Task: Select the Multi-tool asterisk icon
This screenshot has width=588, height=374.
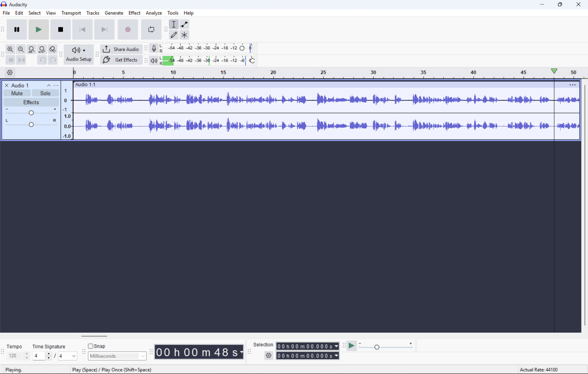Action: pos(184,35)
